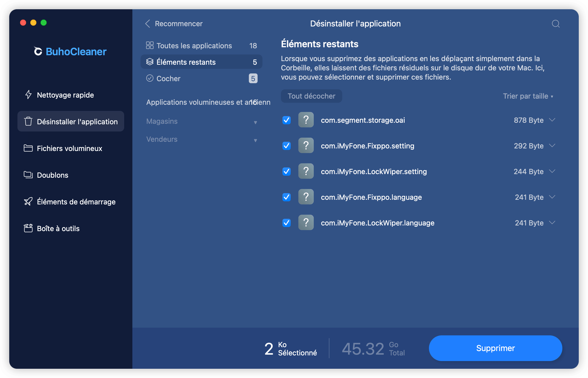The width and height of the screenshot is (588, 378).
Task: Click the Recommencer link
Action: 179,24
